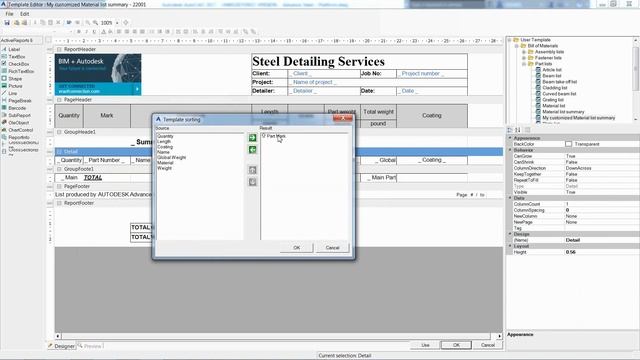Viewport: 640px width, 360px height.
Task: Expand the Fastener lists folder
Action: [x=524, y=58]
